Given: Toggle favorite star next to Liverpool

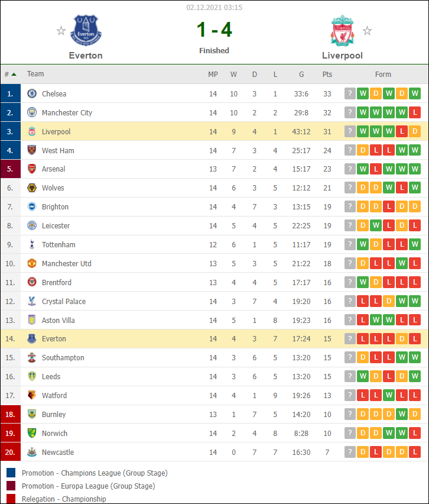Looking at the screenshot, I should pyautogui.click(x=367, y=31).
